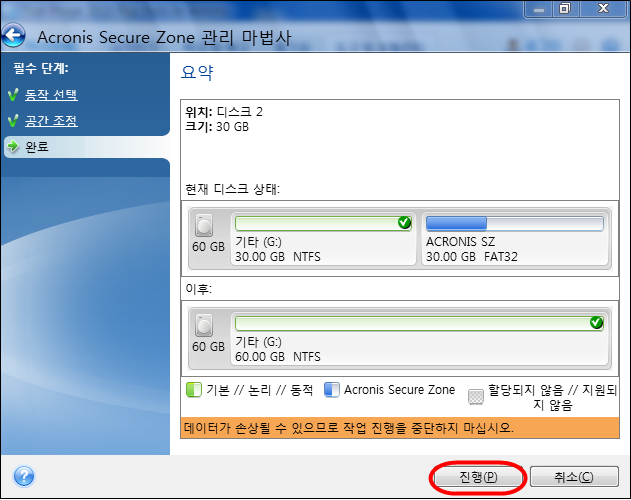Viewport: 631px width, 500px height.
Task: Click the green legend icon for 기본 // 논리 // 동적
Action: (194, 390)
